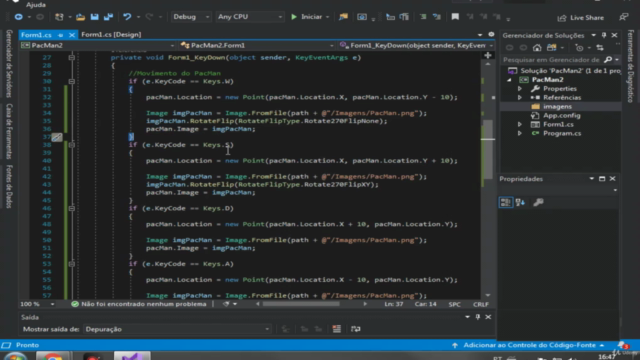The height and width of the screenshot is (360, 640).
Task: Click the save file icon
Action: click(94, 17)
